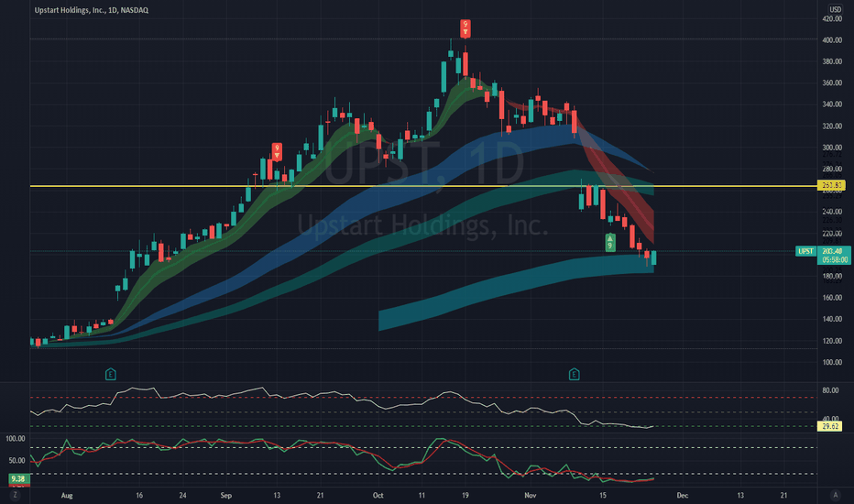Click the Aug date label

(67, 495)
